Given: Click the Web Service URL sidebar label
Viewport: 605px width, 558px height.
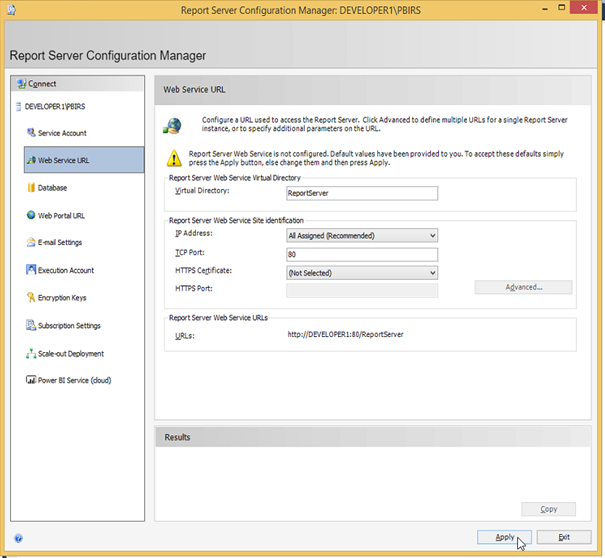Looking at the screenshot, I should [63, 160].
